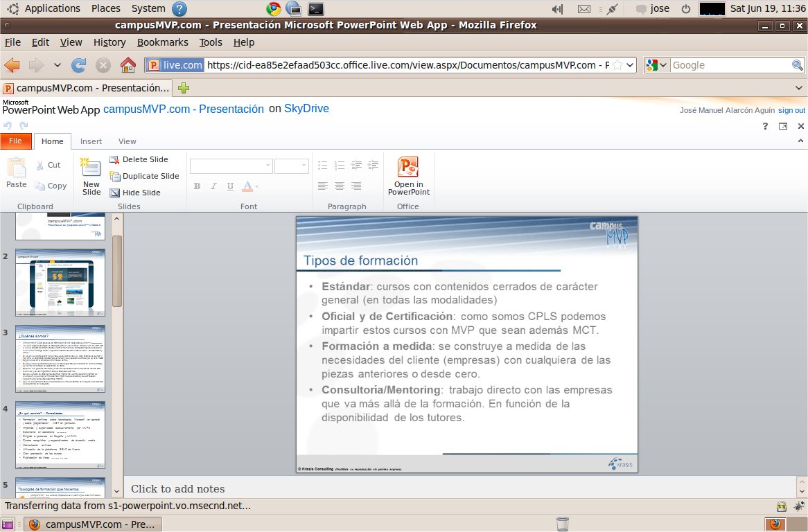
Task: Toggle italic formatting
Action: (213, 186)
